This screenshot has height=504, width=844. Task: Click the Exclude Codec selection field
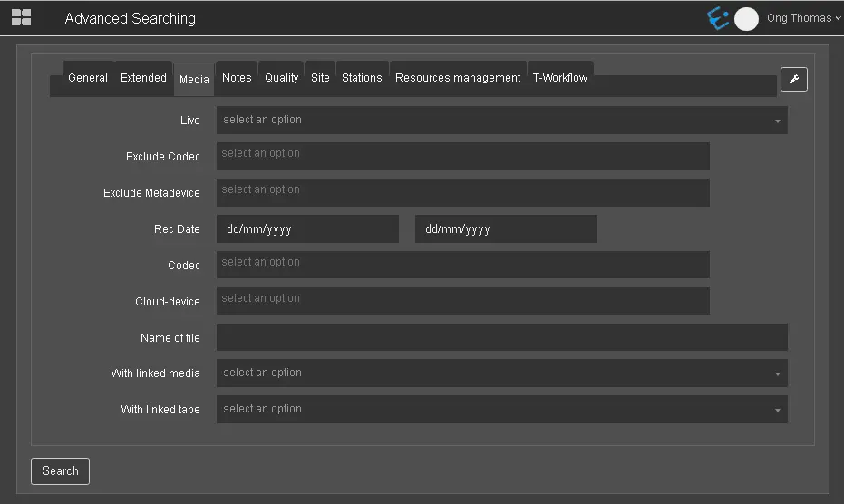[x=462, y=156]
